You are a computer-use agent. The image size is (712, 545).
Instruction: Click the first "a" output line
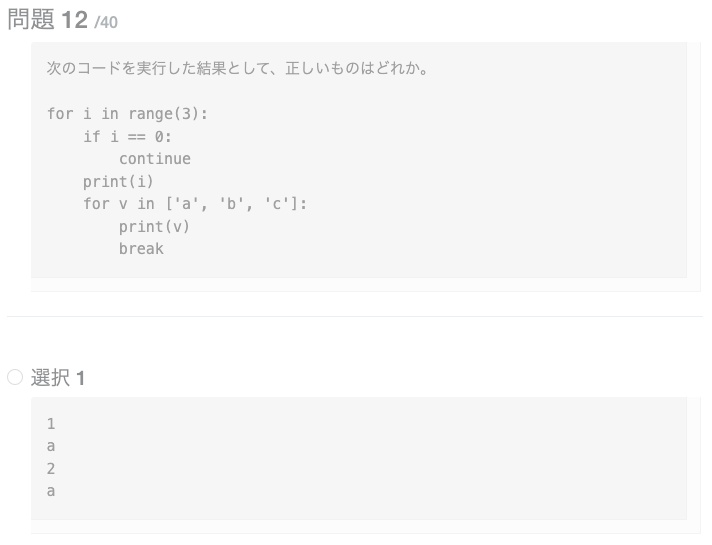(x=51, y=446)
